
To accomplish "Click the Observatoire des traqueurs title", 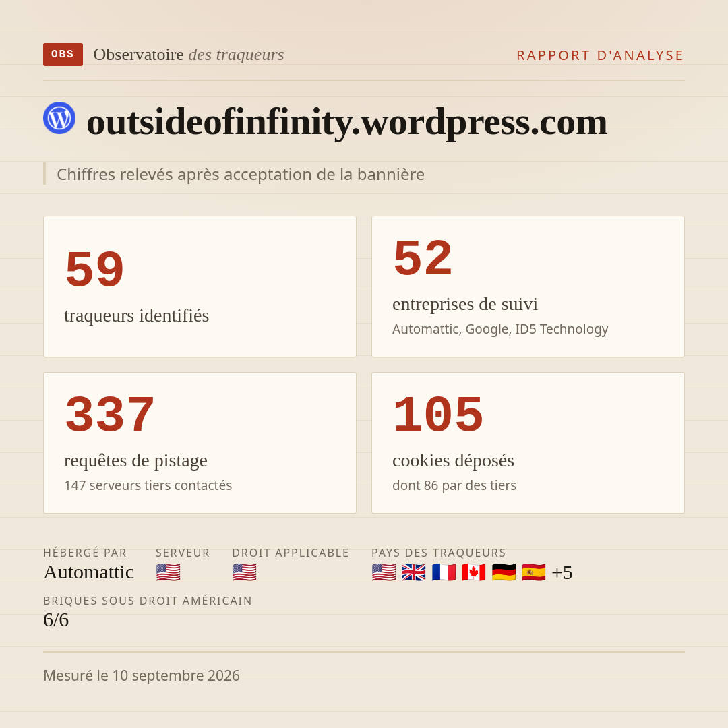I will 189,55.
